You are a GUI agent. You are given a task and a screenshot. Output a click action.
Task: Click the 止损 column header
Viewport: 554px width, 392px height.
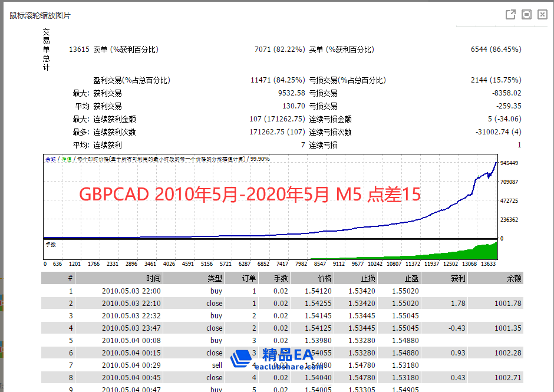point(367,278)
